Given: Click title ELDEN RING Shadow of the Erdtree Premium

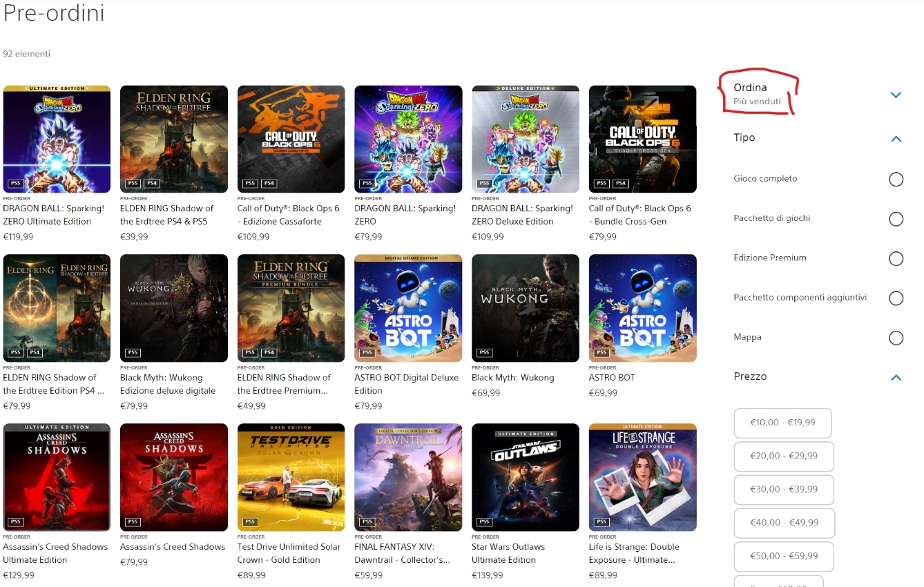Looking at the screenshot, I should pos(284,384).
